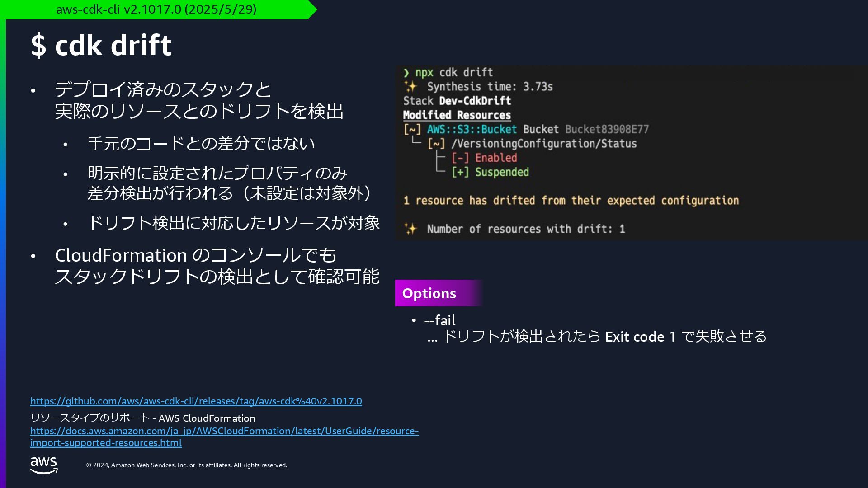Open the aws-cdk-cli GitHub release link

click(196, 401)
